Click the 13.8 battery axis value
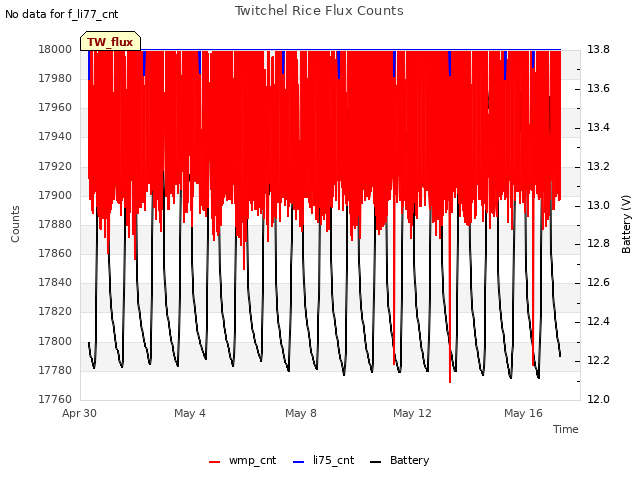 pos(598,49)
